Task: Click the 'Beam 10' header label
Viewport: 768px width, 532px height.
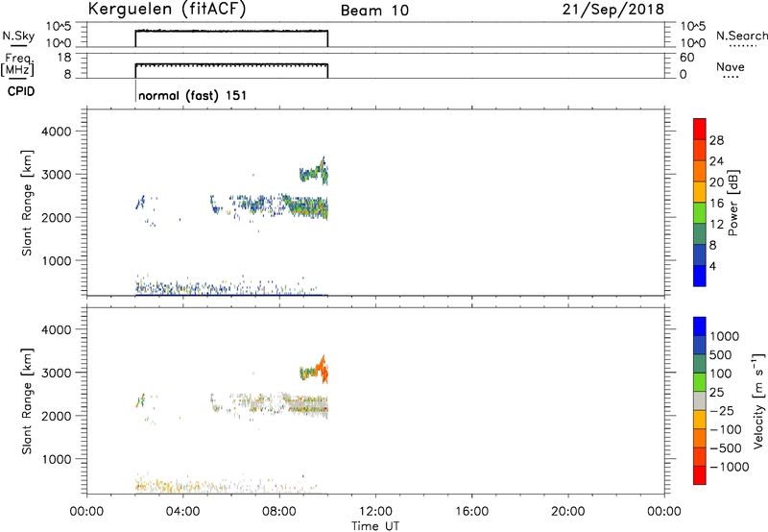Action: tap(374, 11)
